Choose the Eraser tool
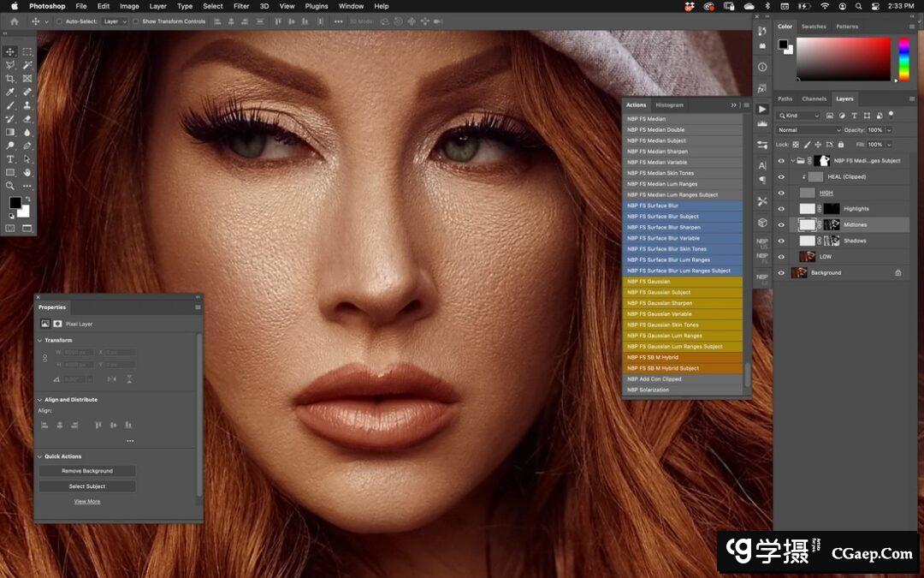924x578 pixels. pyautogui.click(x=27, y=119)
